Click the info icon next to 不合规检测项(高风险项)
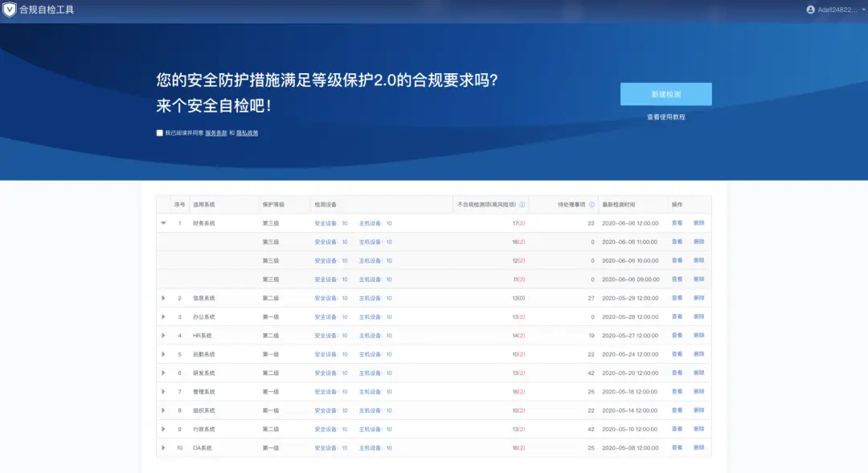 point(522,205)
